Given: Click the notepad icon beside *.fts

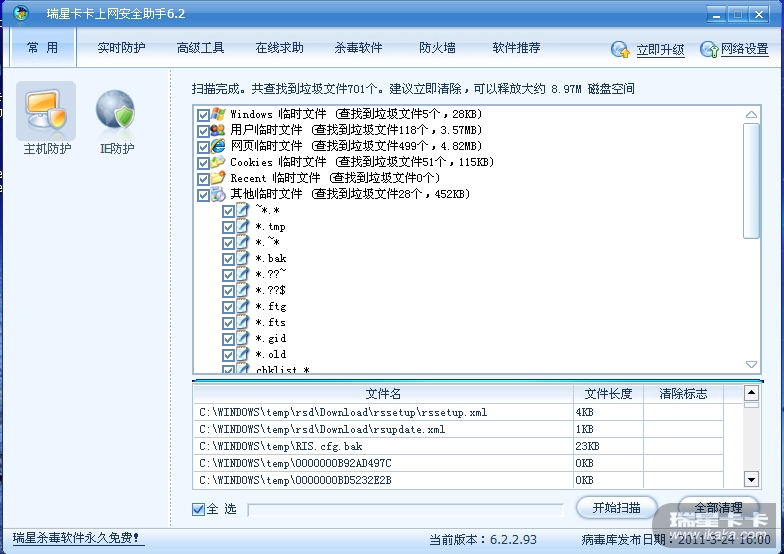Looking at the screenshot, I should (x=242, y=322).
